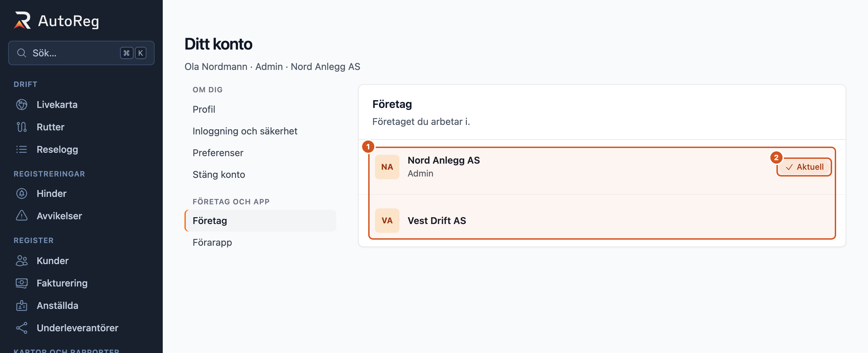
Task: Select the Företag settings tab
Action: tap(260, 221)
